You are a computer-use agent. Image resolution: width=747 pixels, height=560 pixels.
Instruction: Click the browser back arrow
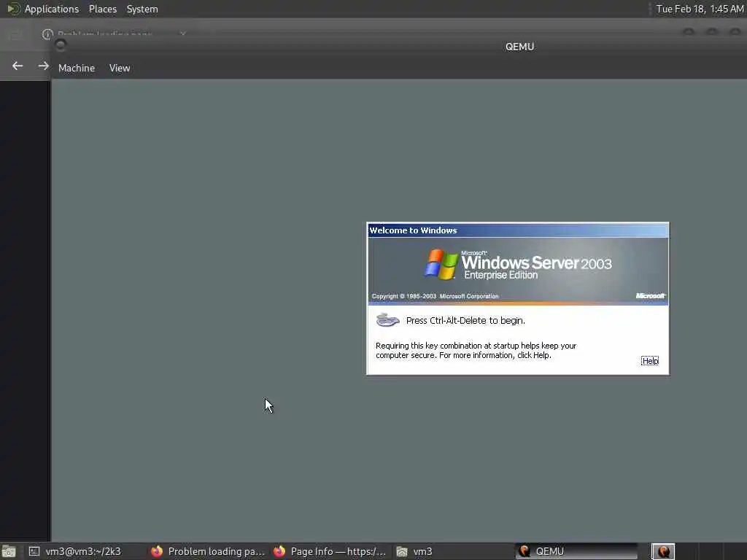(x=18, y=66)
